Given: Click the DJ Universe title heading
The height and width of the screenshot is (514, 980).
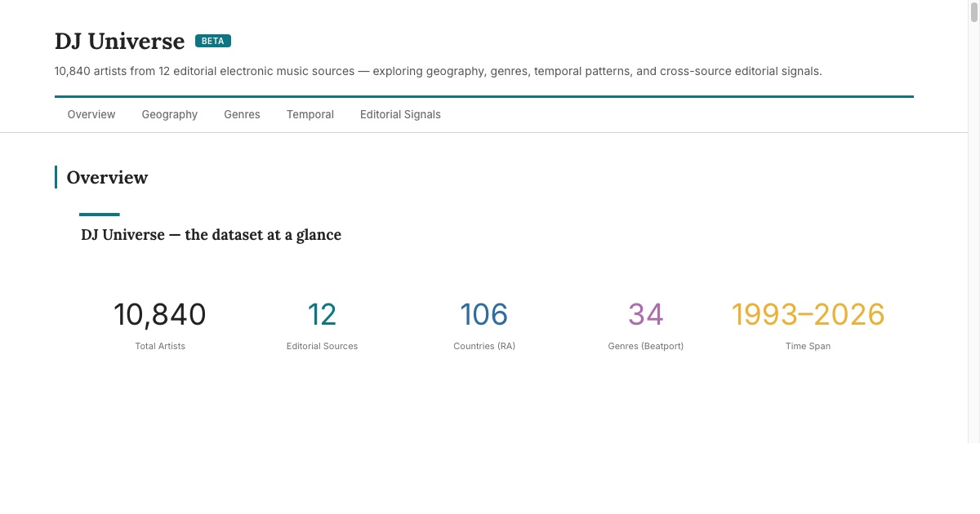Looking at the screenshot, I should (119, 41).
